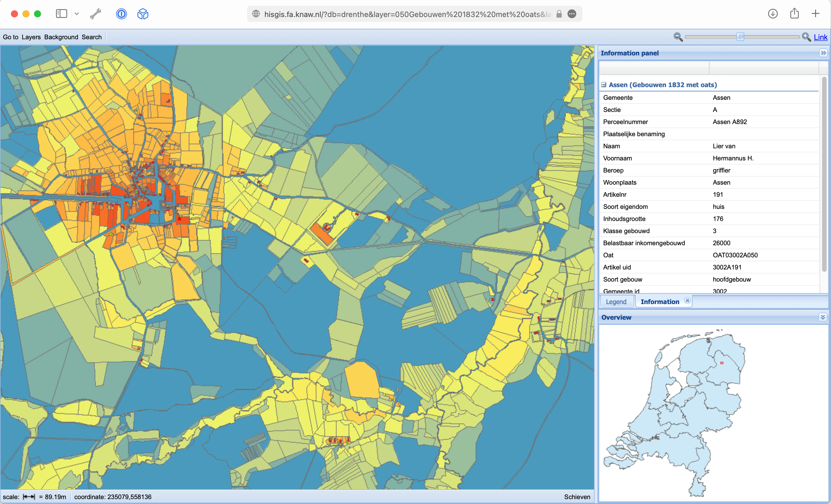Click the zoom out magnifier icon
Screen dimensions: 831x504
(x=677, y=37)
